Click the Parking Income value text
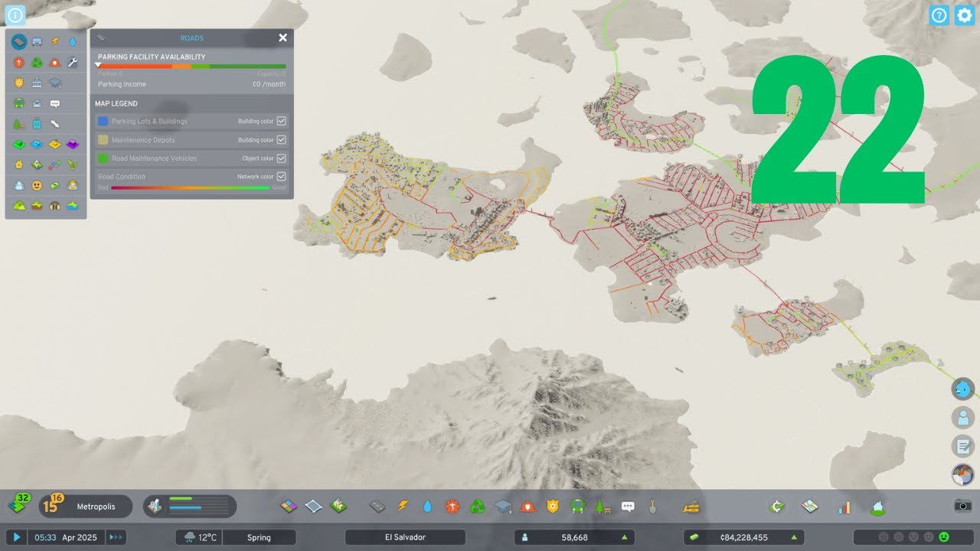The width and height of the screenshot is (980, 551). [x=269, y=84]
